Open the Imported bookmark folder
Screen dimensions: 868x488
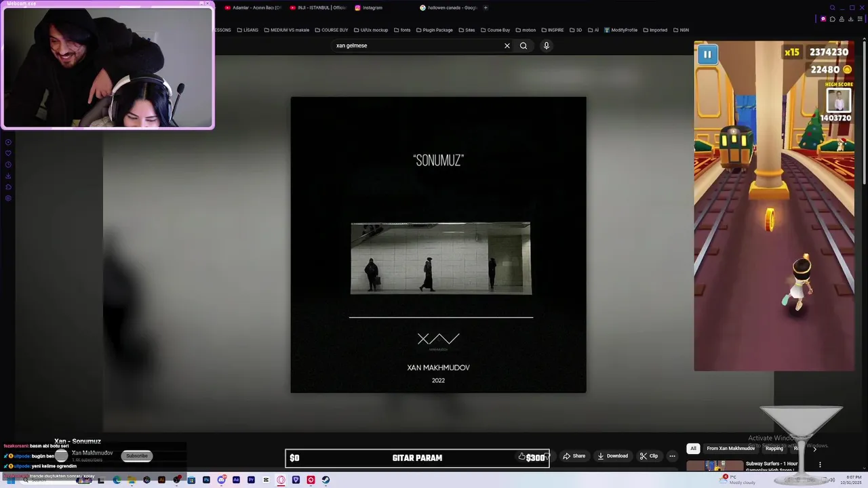coord(654,30)
